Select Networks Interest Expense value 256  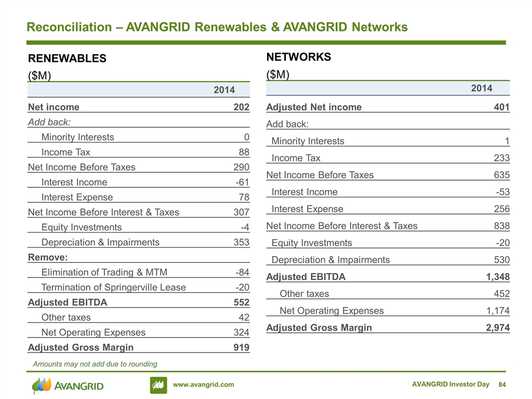(x=502, y=209)
